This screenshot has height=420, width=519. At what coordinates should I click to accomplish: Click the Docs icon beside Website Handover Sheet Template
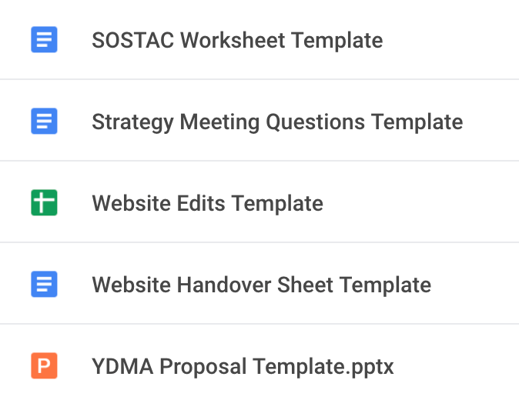pos(44,285)
